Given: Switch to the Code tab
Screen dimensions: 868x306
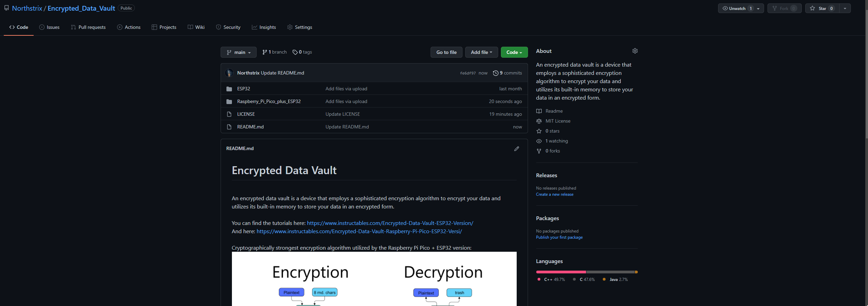Looking at the screenshot, I should pos(19,27).
